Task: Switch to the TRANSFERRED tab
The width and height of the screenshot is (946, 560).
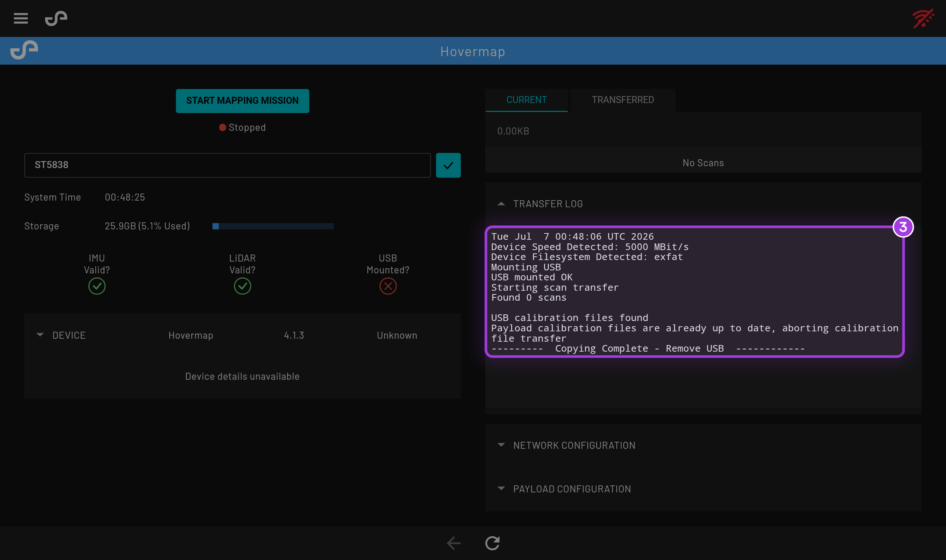Action: point(623,100)
